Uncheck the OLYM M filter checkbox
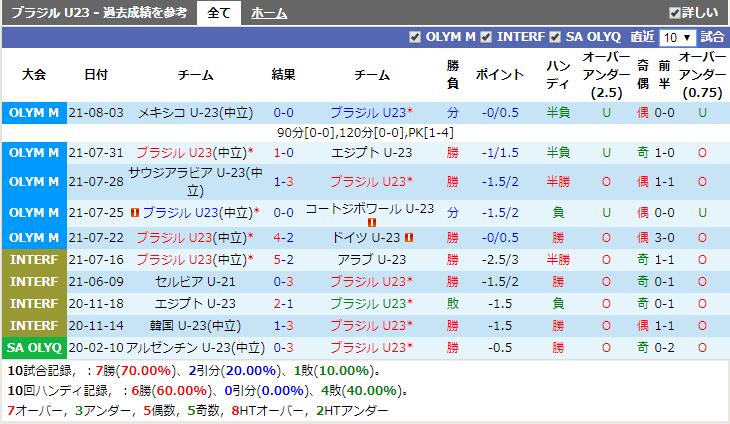The image size is (730, 424). tap(415, 37)
